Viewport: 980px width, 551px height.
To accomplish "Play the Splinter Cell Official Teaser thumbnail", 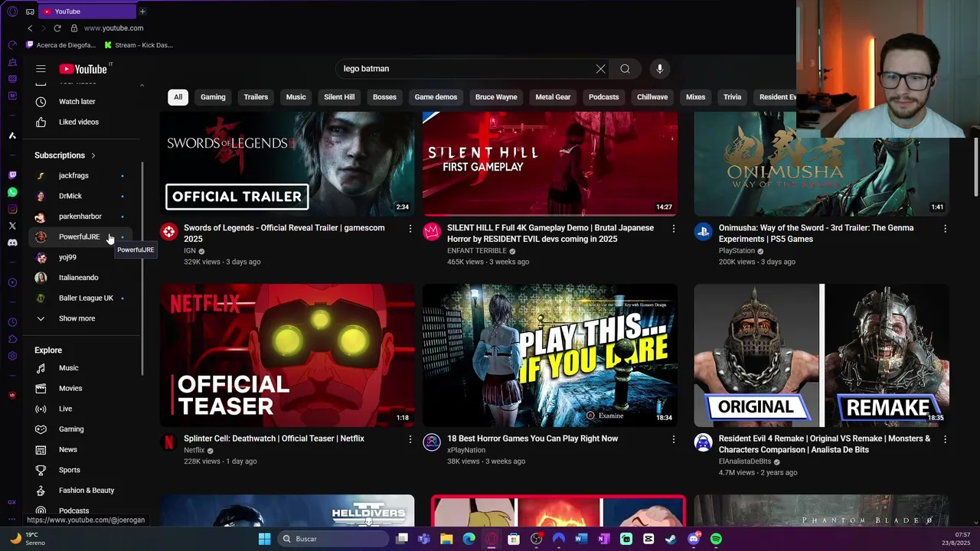I will 287,355.
